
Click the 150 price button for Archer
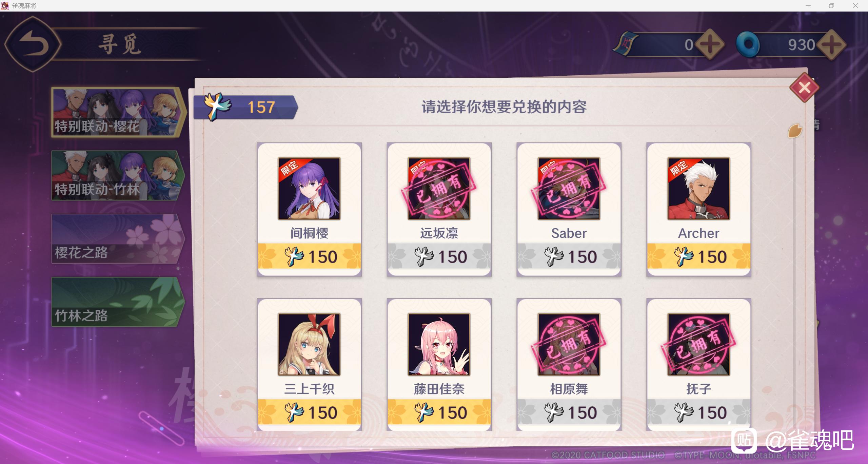click(x=698, y=256)
